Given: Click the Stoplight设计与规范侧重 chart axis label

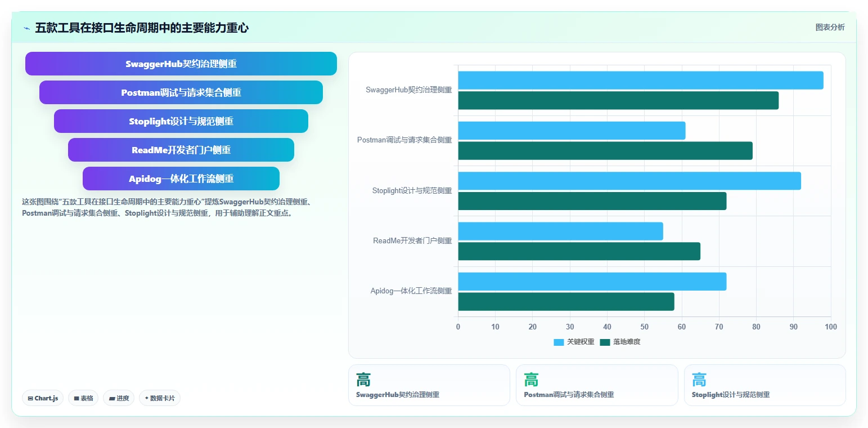Looking at the screenshot, I should click(x=412, y=190).
